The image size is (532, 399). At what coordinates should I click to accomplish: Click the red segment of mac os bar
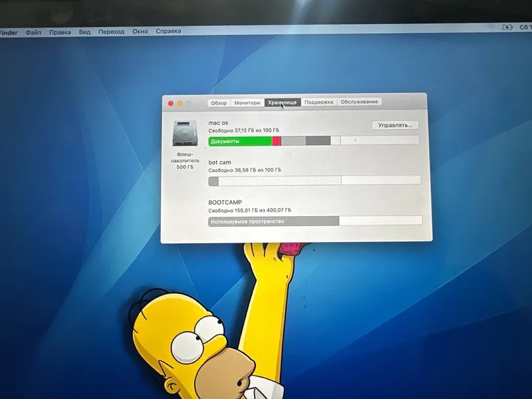[x=277, y=141]
